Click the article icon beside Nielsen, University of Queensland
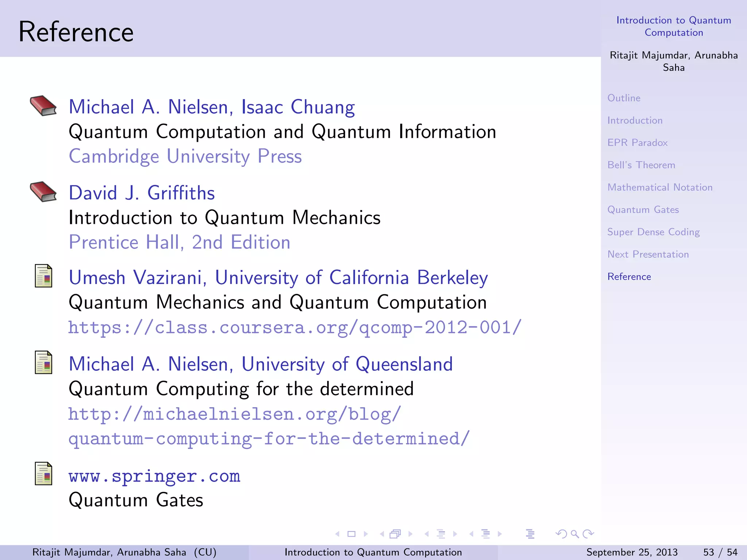The image size is (747, 560). tap(43, 362)
